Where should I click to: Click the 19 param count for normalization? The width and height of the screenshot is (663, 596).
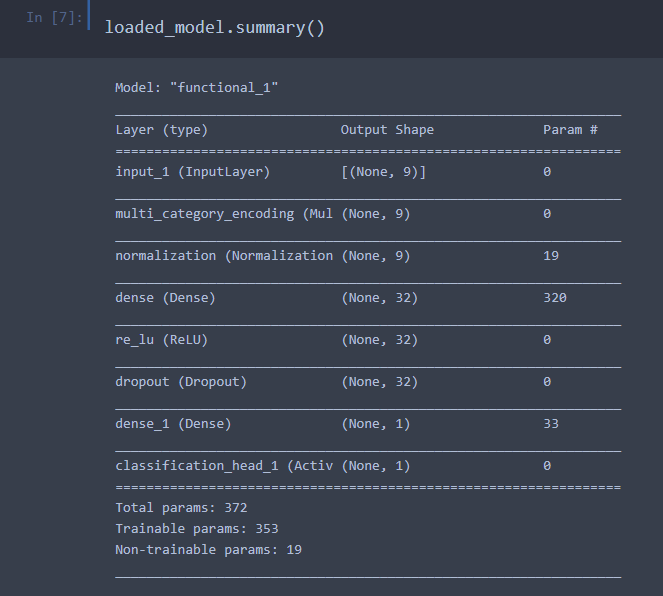tap(551, 256)
